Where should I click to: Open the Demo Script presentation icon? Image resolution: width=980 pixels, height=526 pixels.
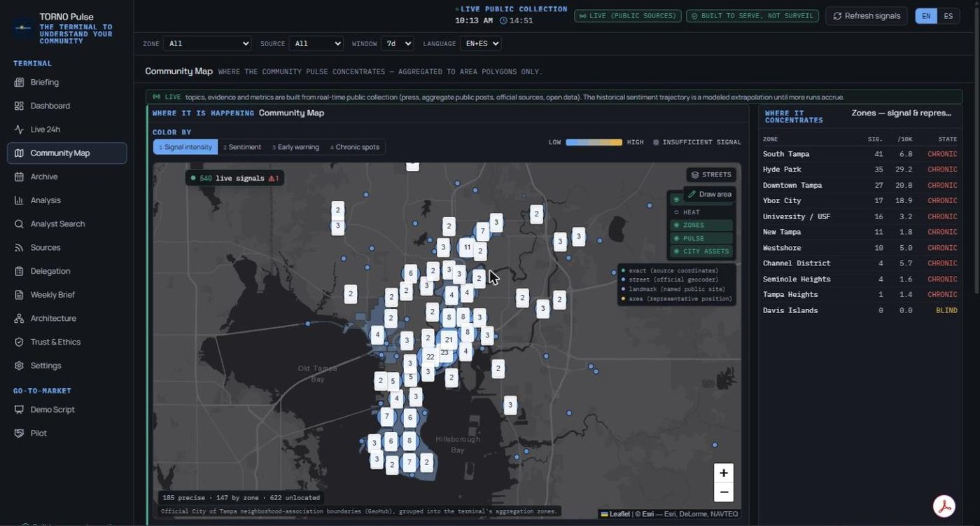tap(19, 410)
